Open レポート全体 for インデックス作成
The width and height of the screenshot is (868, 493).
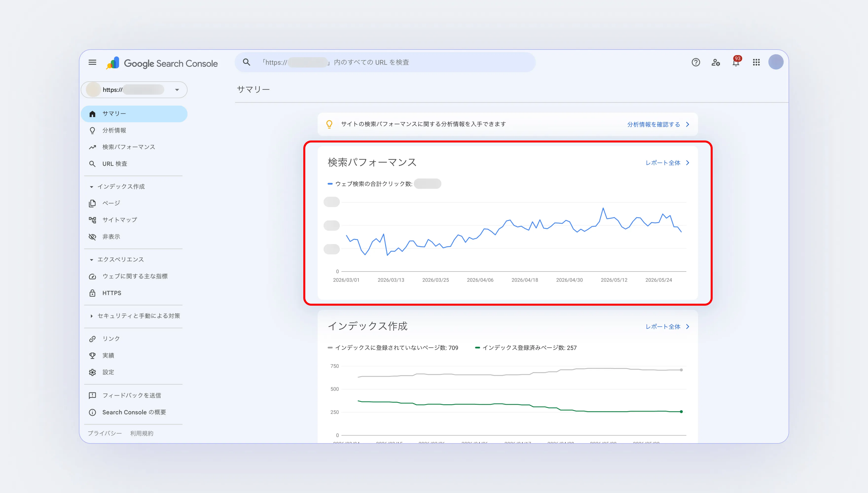pos(663,327)
